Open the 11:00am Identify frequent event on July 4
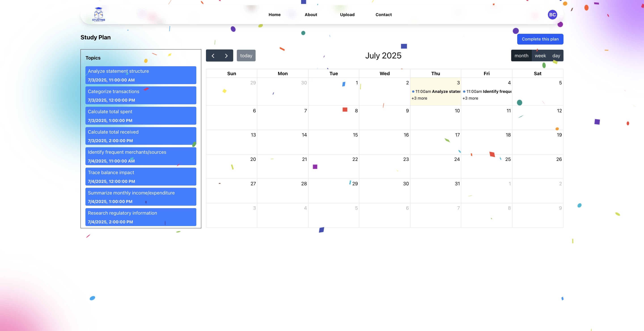This screenshot has height=331, width=644. [487, 91]
